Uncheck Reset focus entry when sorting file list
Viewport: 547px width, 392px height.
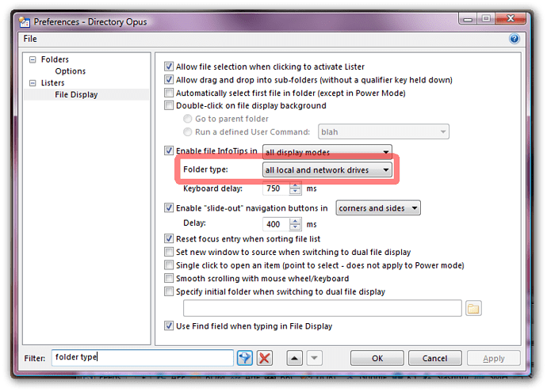pos(169,238)
